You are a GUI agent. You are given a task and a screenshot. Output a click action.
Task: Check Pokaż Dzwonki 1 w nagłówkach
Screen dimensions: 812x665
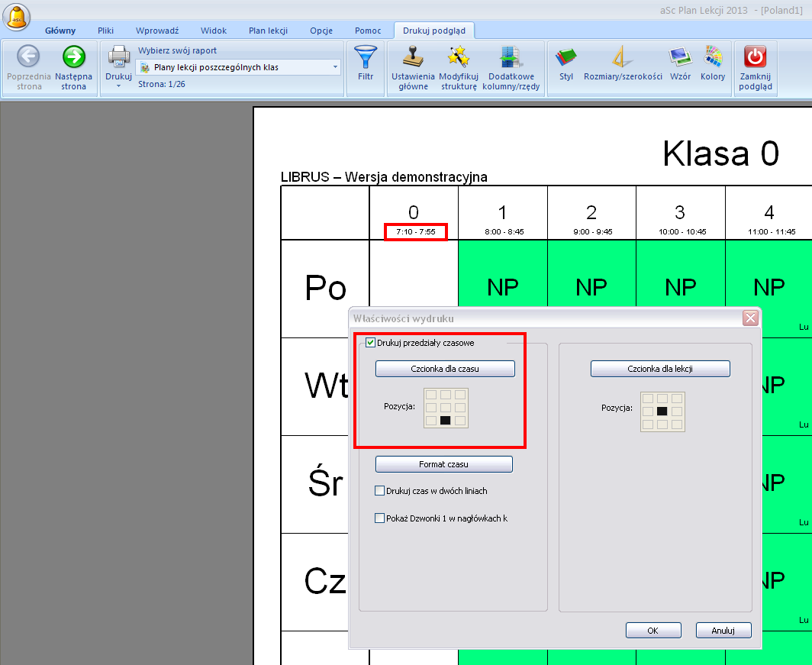point(380,518)
